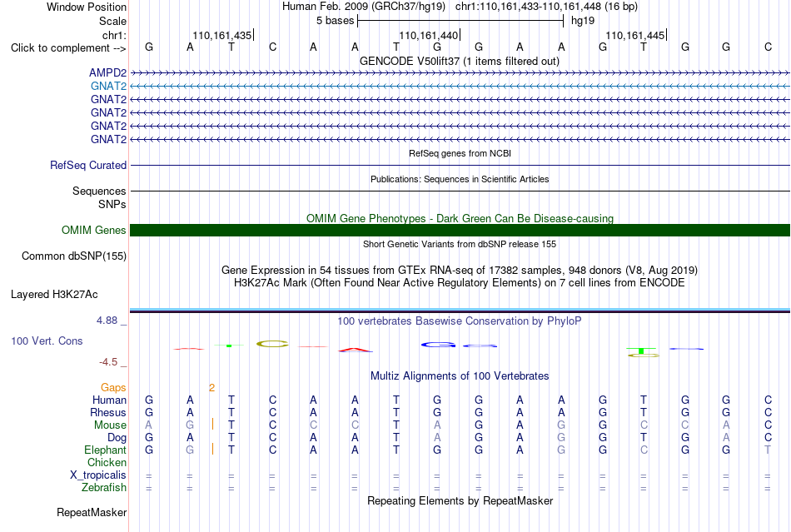Screen dimensions: 791x532
Task: Open 'Publications: Sequences in Scientific Articles' title
Action: coord(460,179)
